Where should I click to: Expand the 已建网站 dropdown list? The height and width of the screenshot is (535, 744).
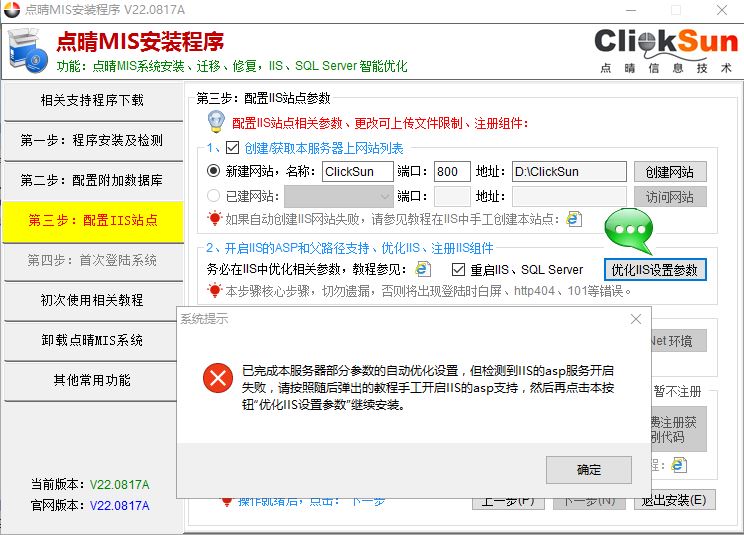[383, 196]
